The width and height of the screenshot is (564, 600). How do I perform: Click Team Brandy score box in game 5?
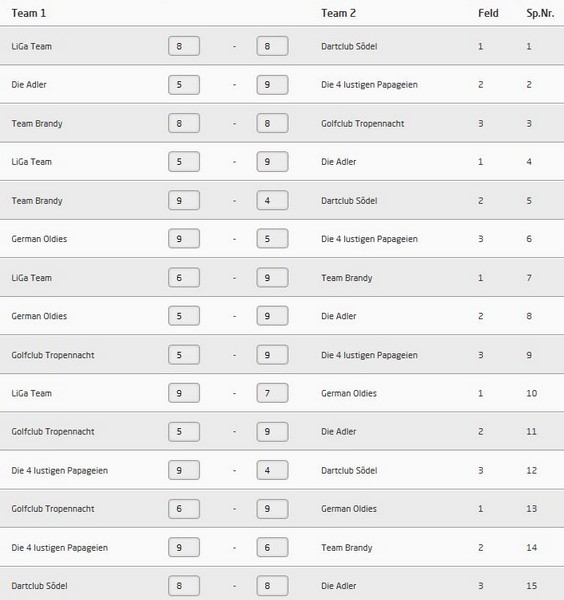184,201
